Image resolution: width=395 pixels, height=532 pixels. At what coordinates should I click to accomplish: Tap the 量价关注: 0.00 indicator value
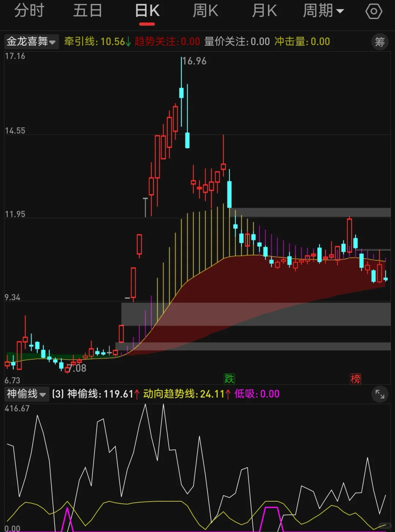pos(237,41)
